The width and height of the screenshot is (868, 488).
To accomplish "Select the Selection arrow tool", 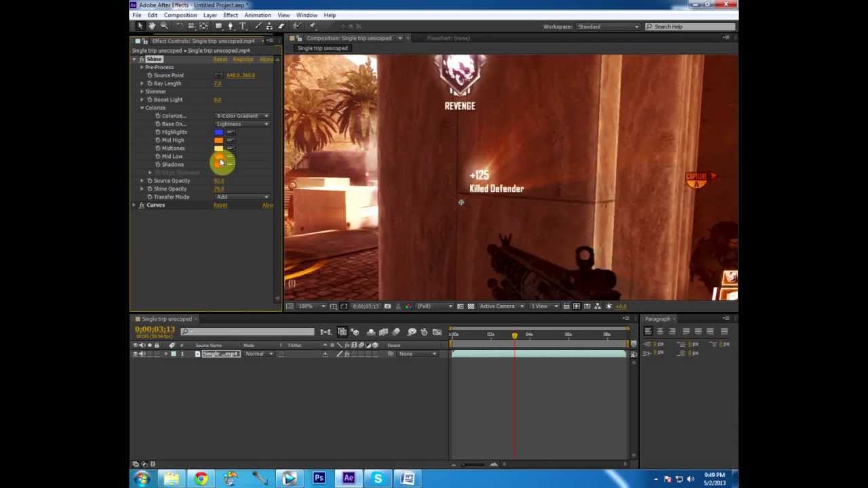I will [140, 26].
